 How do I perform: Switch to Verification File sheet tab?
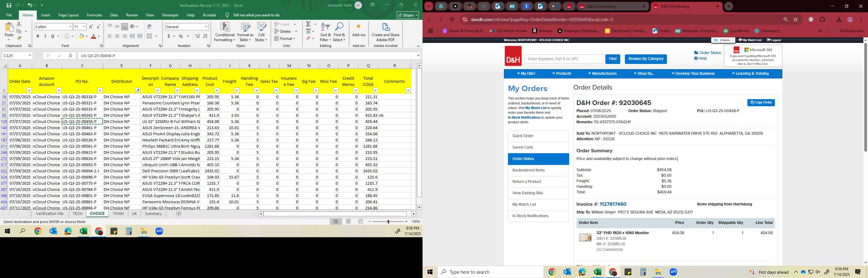point(50,214)
